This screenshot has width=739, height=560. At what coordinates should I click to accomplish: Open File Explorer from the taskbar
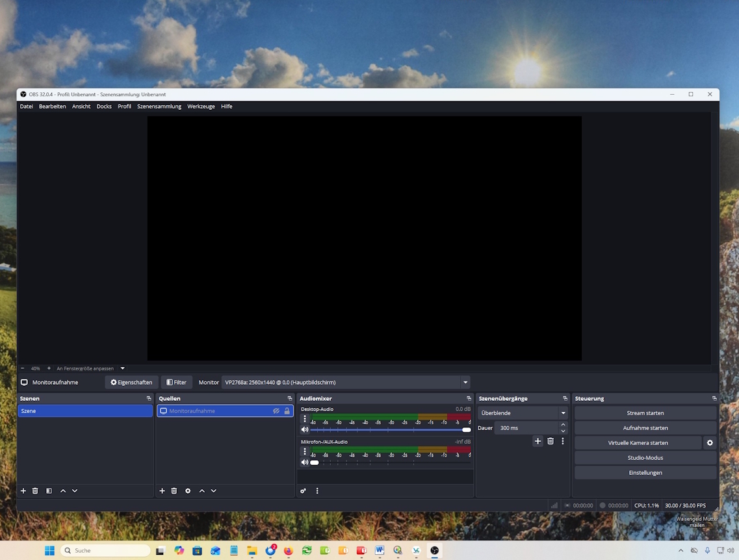click(252, 551)
